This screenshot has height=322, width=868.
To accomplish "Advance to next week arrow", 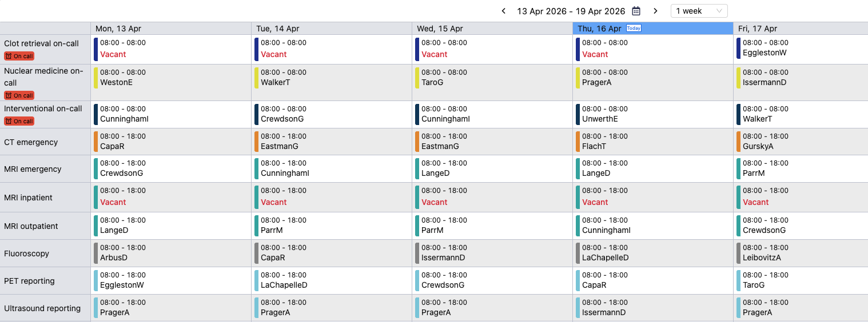I will 655,11.
